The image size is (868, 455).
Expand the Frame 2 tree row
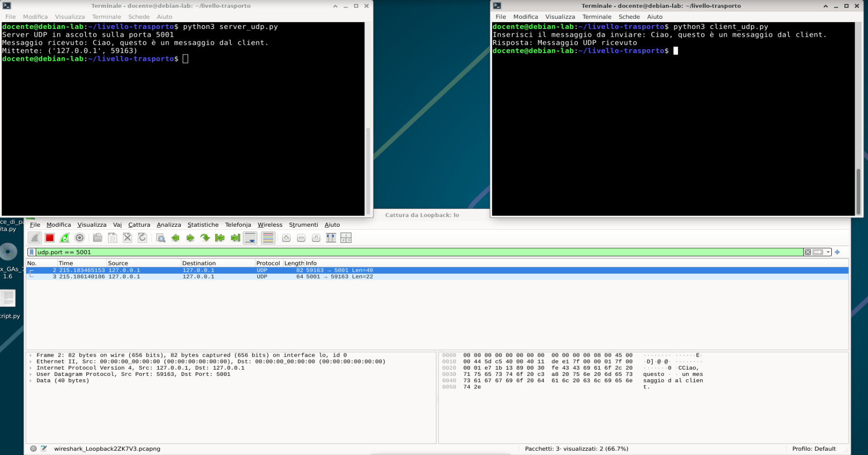[x=31, y=355]
